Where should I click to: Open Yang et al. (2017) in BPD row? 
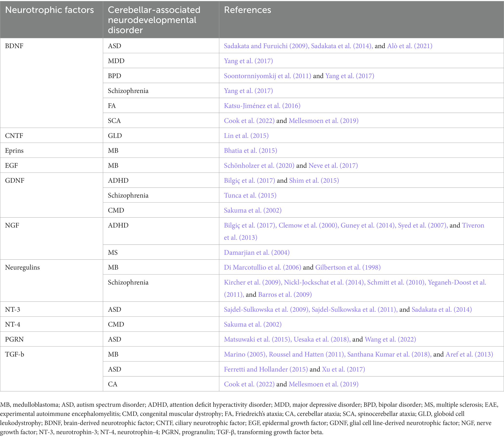(x=350, y=76)
